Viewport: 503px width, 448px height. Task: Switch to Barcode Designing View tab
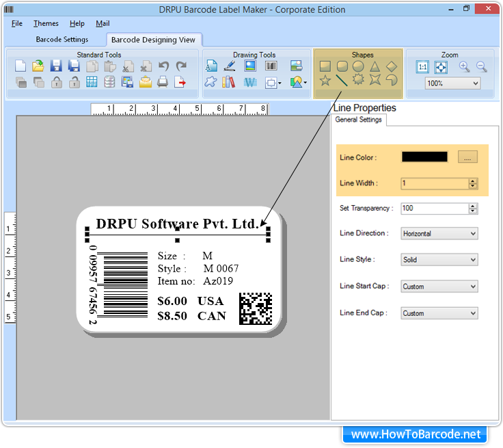point(153,40)
